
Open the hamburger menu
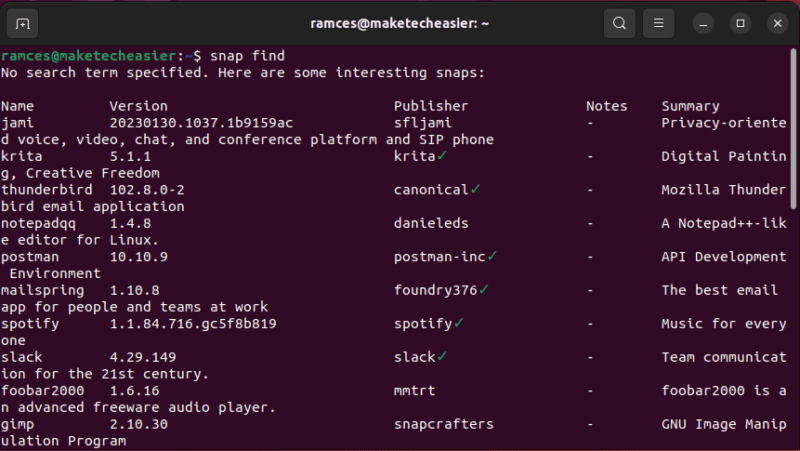659,23
